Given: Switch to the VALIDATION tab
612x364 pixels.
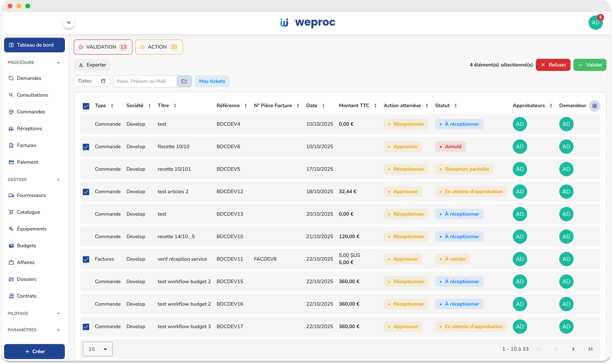Looking at the screenshot, I should coord(103,47).
